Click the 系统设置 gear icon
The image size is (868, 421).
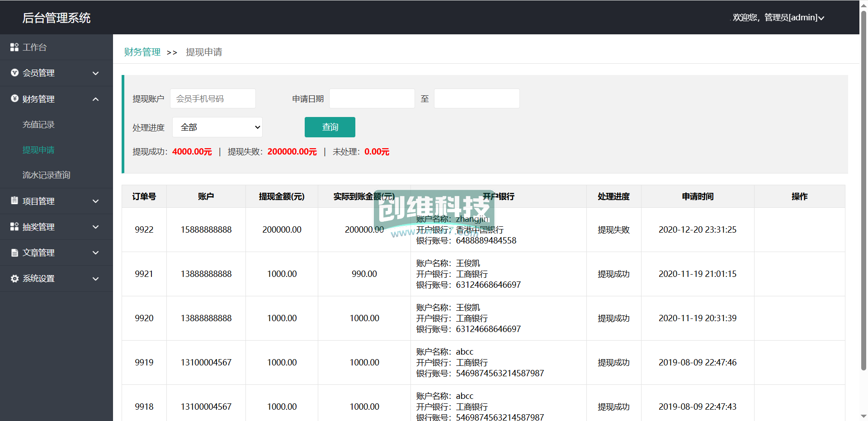(x=14, y=278)
